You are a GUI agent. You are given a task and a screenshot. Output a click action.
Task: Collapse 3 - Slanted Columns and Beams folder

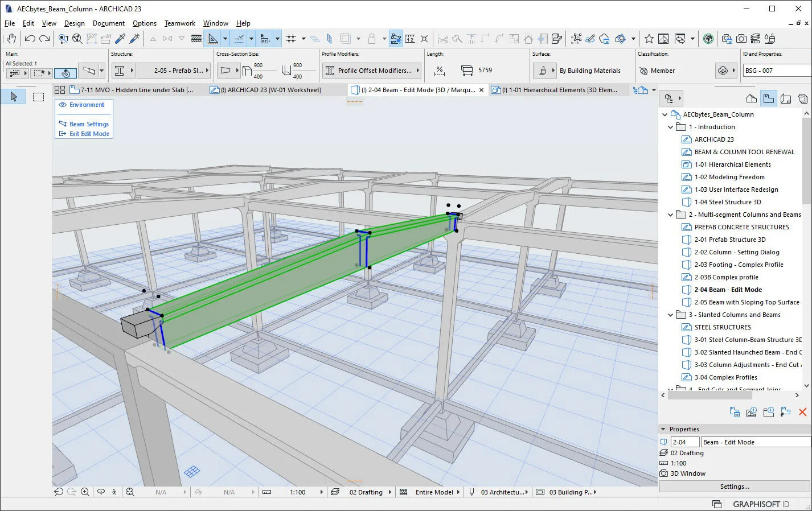[x=670, y=315]
